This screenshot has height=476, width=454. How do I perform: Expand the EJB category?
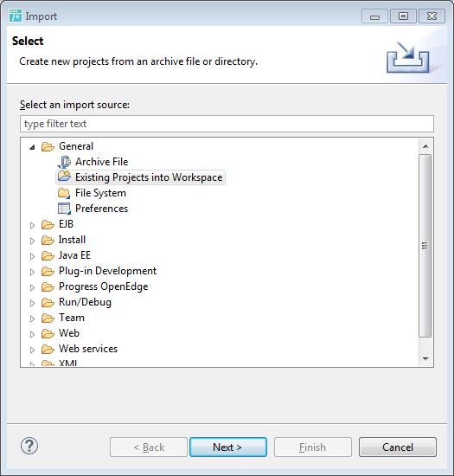pyautogui.click(x=32, y=225)
